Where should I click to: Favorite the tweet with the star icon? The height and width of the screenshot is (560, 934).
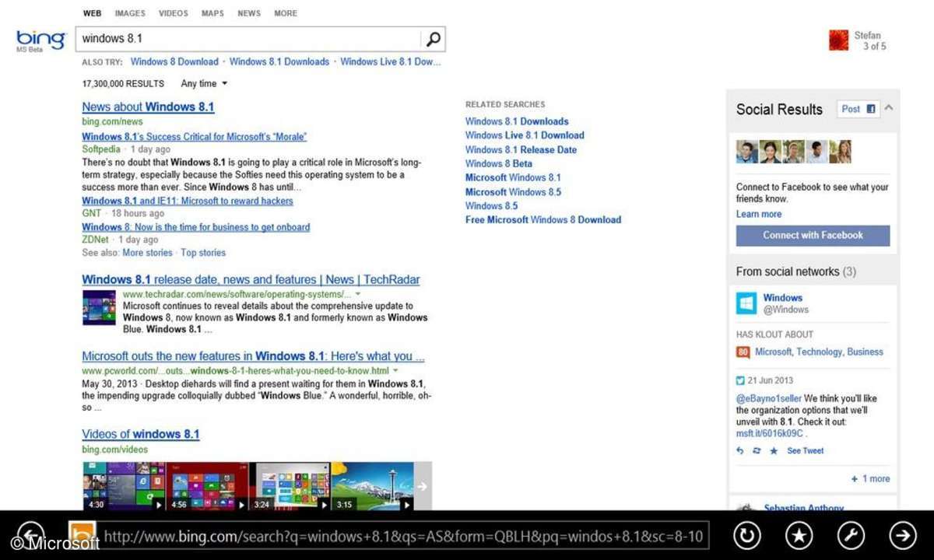774,451
